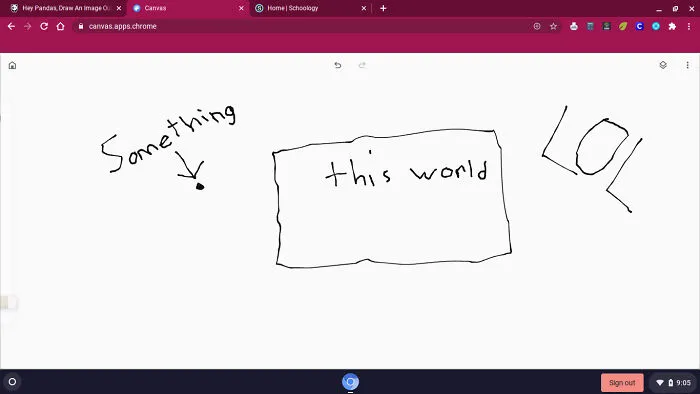Viewport: 700px width, 394px height.
Task: Open Chromium app on shelf
Action: tap(350, 382)
